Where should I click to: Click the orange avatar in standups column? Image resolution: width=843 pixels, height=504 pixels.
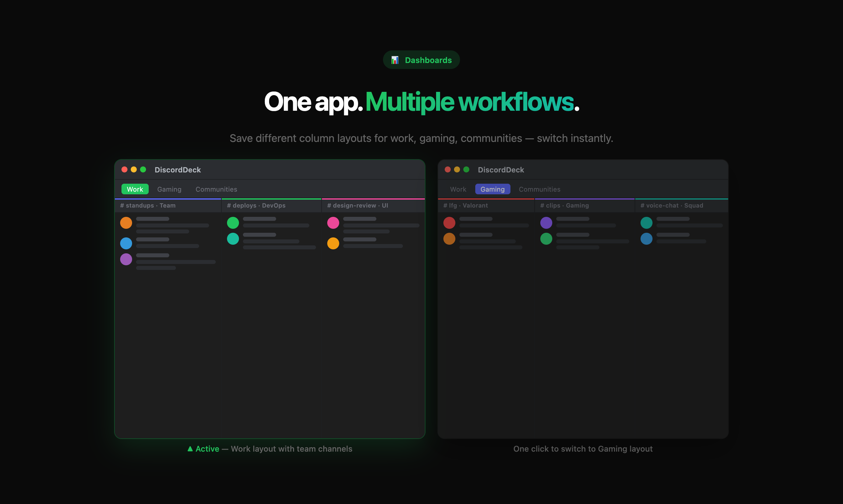click(x=126, y=223)
